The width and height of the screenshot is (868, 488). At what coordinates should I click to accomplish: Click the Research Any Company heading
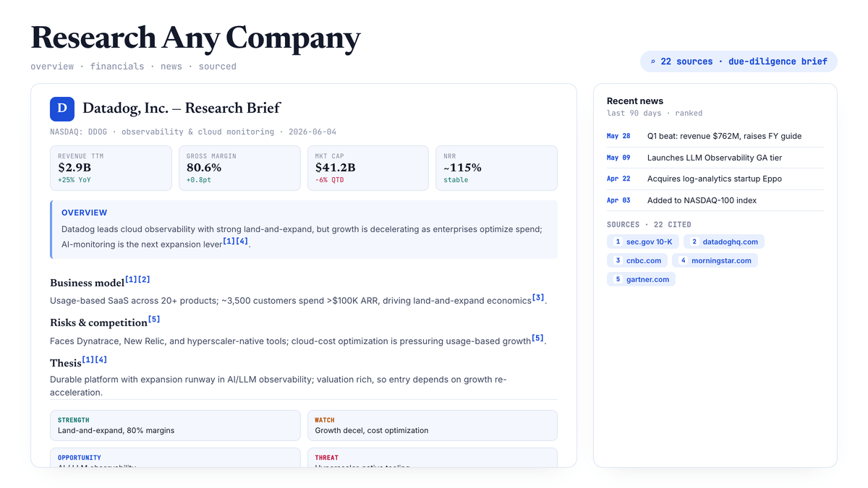click(x=195, y=38)
